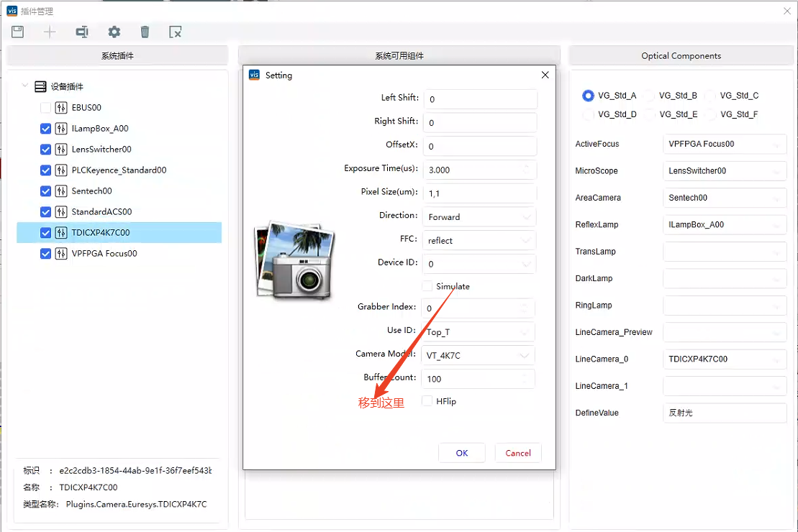This screenshot has height=532, width=798.
Task: Expand the Camera Model dropdown VT_4K7C
Action: point(479,355)
